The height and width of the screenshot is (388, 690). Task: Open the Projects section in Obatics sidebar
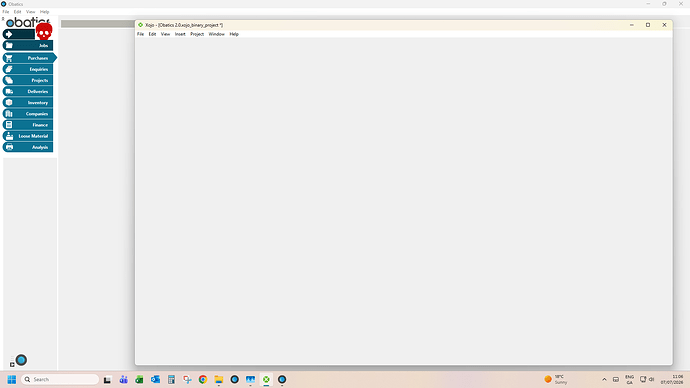point(28,80)
